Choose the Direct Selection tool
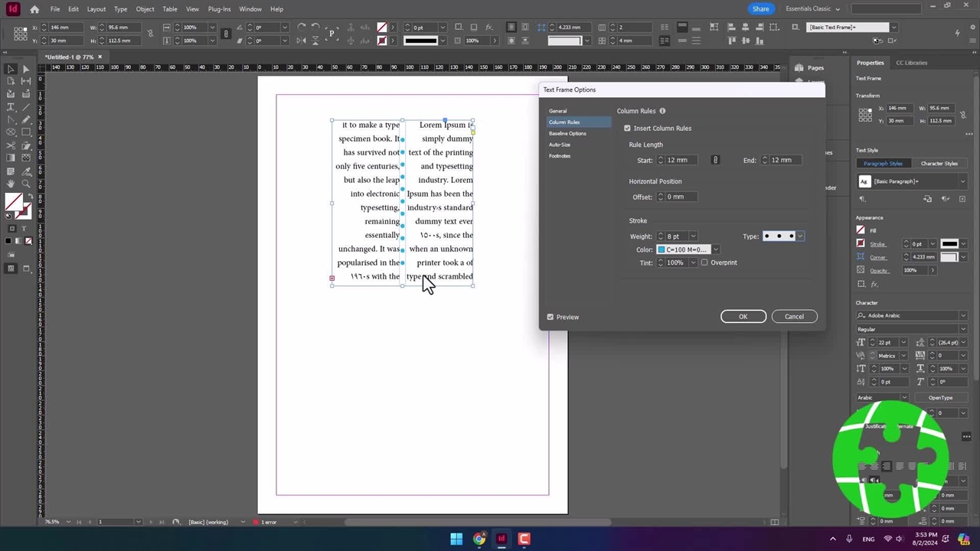 (x=25, y=69)
